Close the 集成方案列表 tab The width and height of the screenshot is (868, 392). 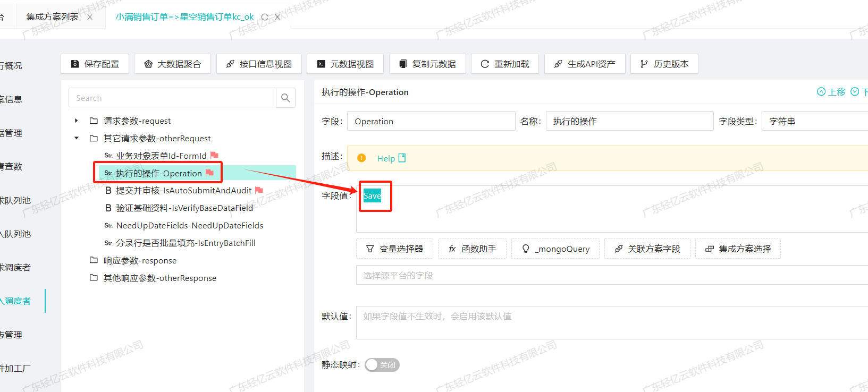[x=90, y=17]
